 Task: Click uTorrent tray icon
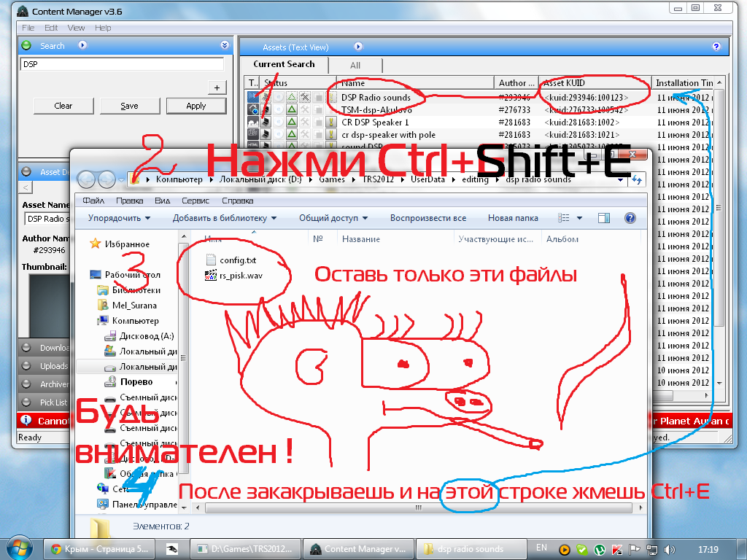click(x=600, y=550)
